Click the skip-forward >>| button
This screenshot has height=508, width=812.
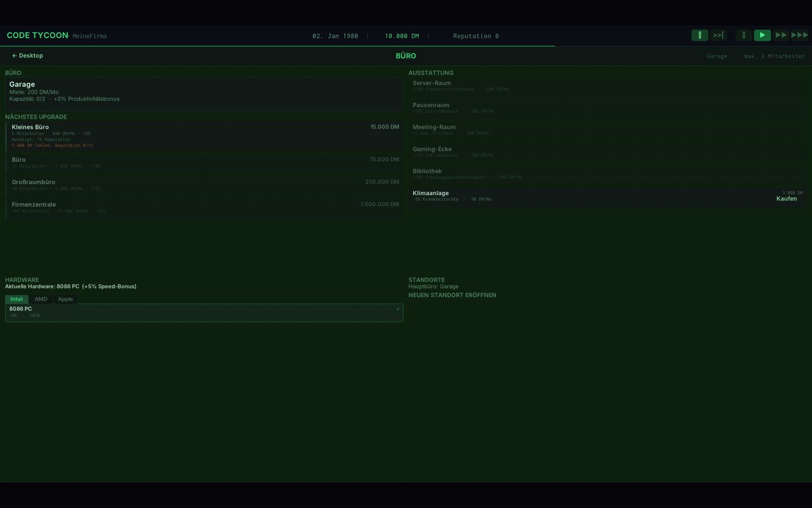pyautogui.click(x=719, y=35)
